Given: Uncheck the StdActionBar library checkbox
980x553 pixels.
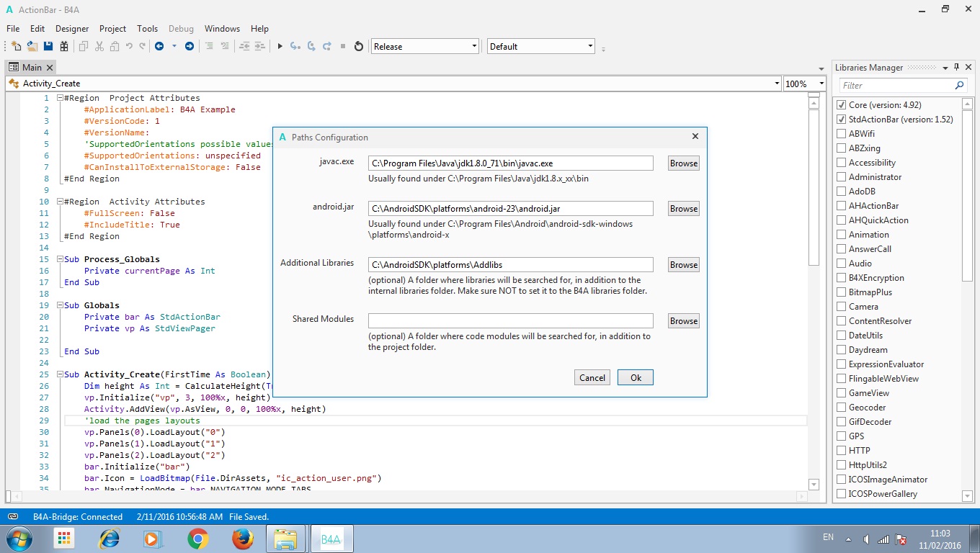Looking at the screenshot, I should coord(842,120).
